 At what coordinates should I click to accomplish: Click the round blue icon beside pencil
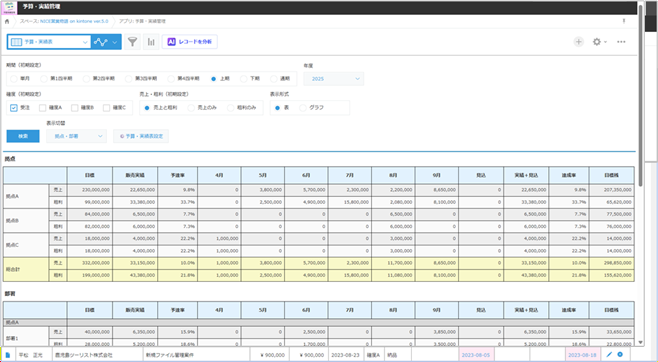(x=620, y=354)
